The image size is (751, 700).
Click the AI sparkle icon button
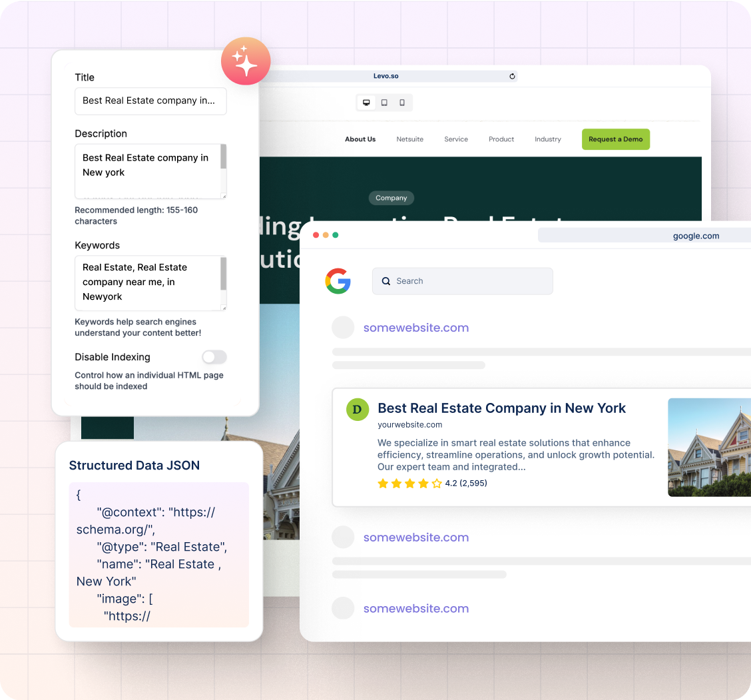click(x=246, y=61)
